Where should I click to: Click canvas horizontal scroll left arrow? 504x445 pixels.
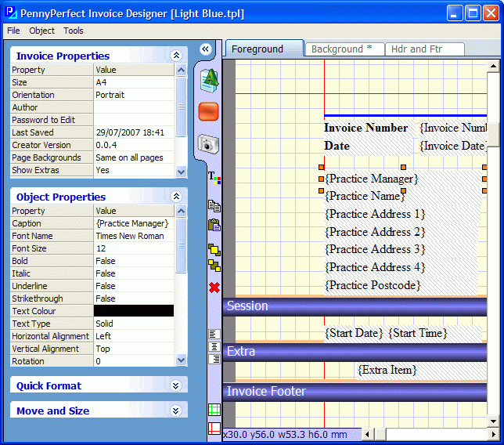click(x=367, y=434)
